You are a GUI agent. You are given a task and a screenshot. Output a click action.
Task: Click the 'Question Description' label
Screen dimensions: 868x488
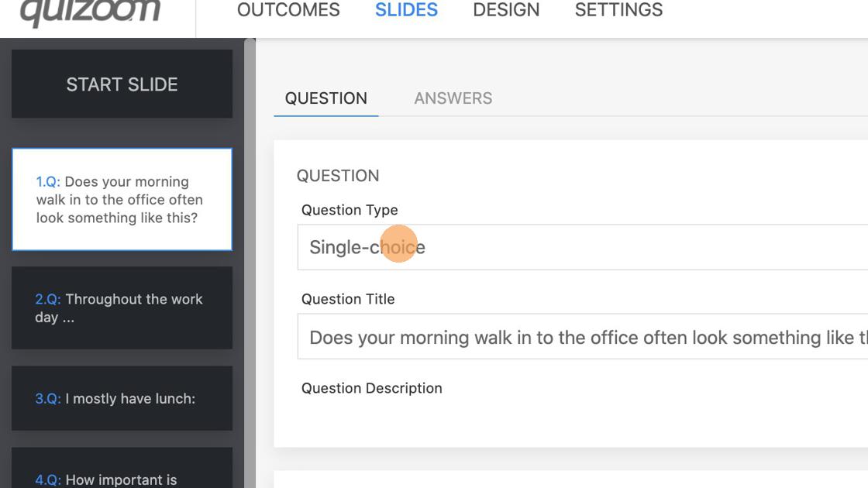(371, 388)
